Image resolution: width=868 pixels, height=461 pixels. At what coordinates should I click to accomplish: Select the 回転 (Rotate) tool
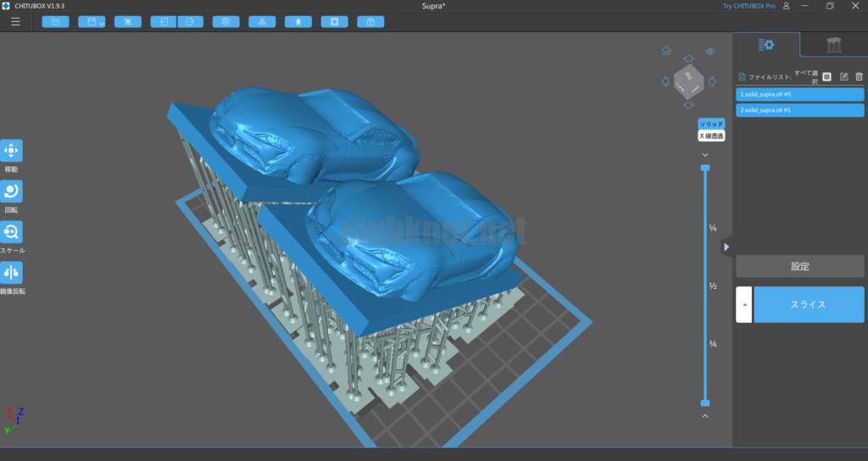pyautogui.click(x=12, y=192)
